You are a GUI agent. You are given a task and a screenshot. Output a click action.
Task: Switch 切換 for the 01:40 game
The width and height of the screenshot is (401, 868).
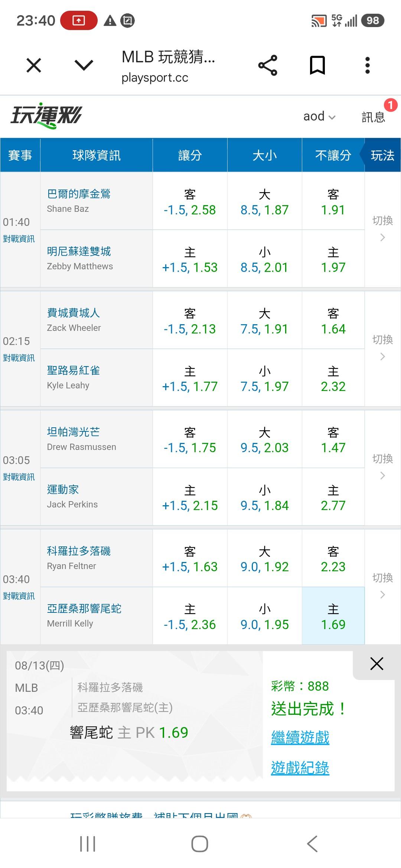tap(382, 229)
